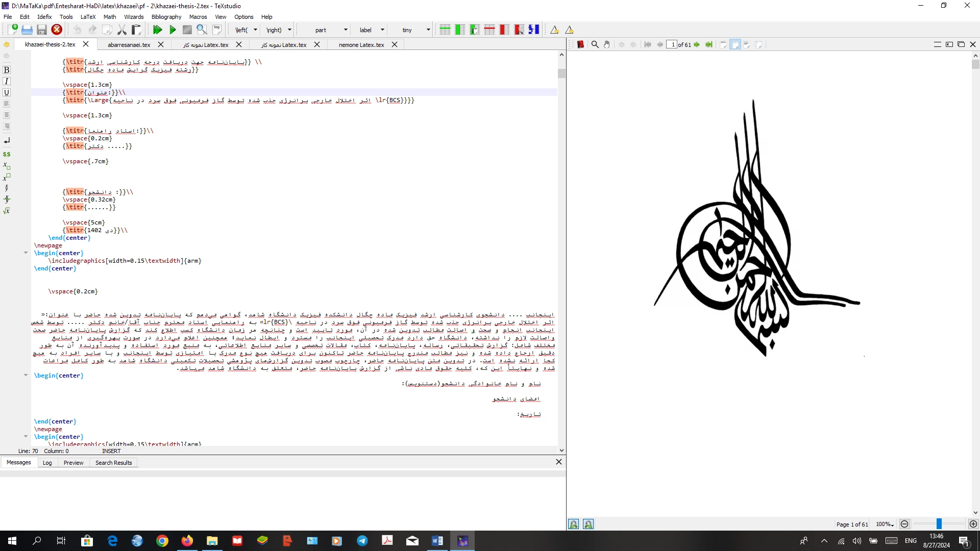Viewport: 980px width, 551px height.
Task: Open the Log tab in bottom panel
Action: 47,463
